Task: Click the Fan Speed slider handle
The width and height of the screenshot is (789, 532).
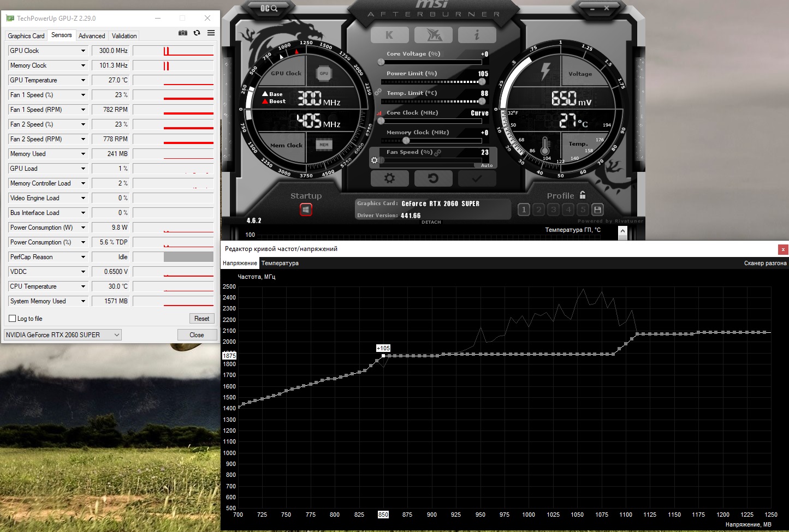Action: pyautogui.click(x=382, y=160)
